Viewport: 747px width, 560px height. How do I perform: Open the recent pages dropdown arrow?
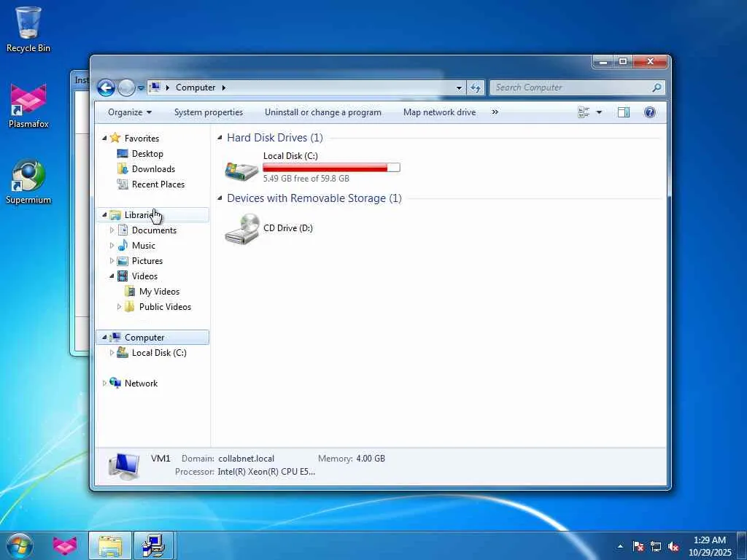coord(141,88)
